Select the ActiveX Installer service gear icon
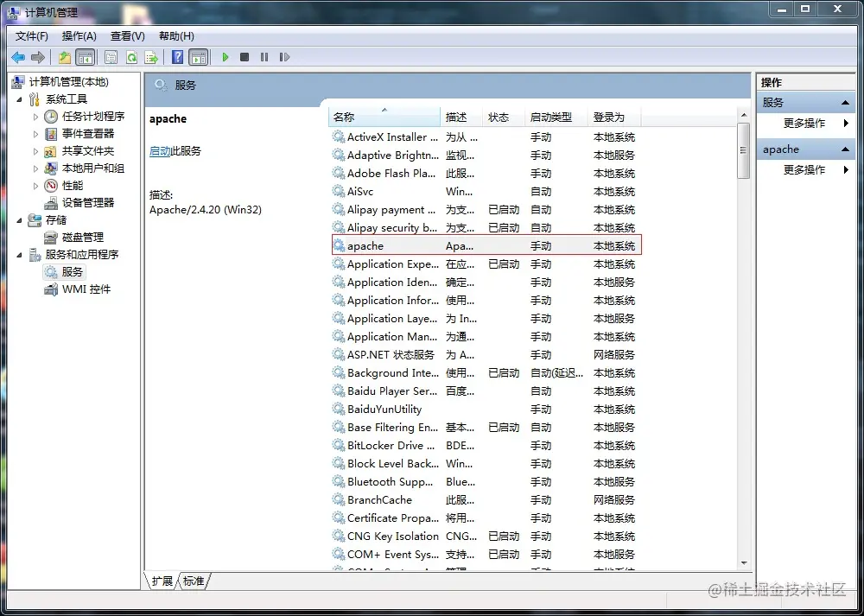864x616 pixels. click(x=339, y=137)
